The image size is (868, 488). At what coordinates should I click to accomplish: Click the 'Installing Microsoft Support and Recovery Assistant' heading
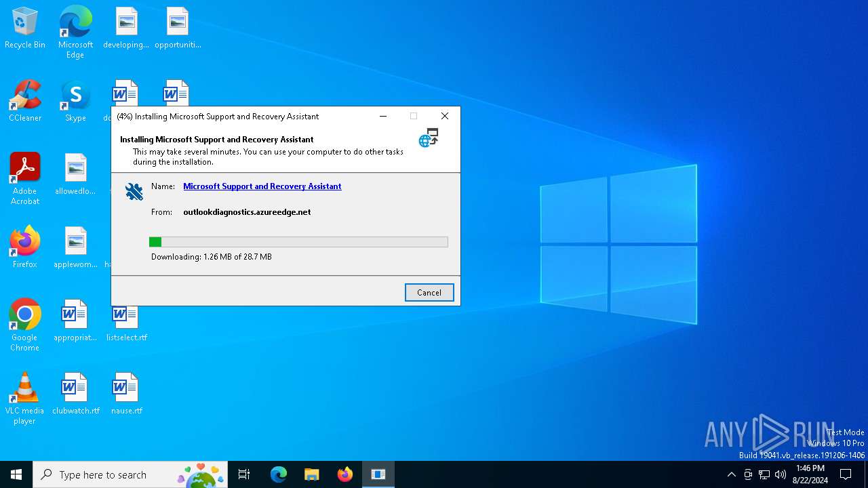[x=217, y=140]
